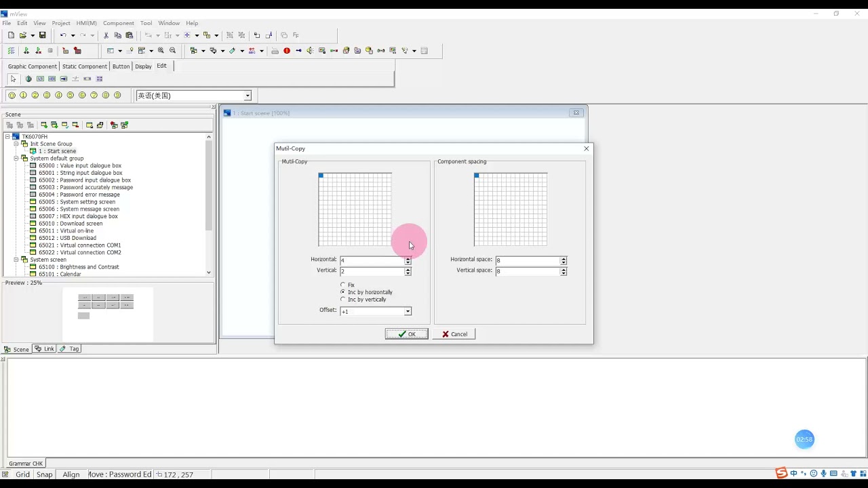
Task: Switch to the Display tab
Action: pyautogui.click(x=143, y=66)
